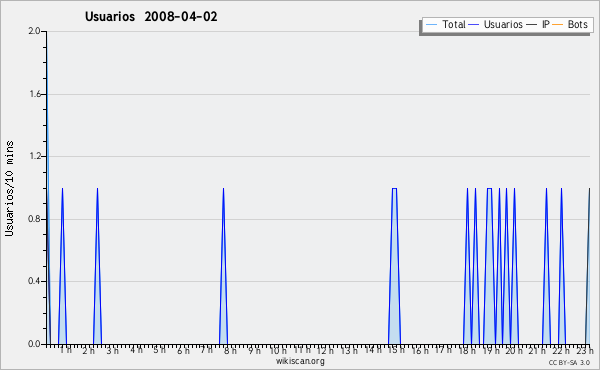600x370 pixels.
Task: Click the '15 h' x-axis label
Action: click(x=396, y=350)
